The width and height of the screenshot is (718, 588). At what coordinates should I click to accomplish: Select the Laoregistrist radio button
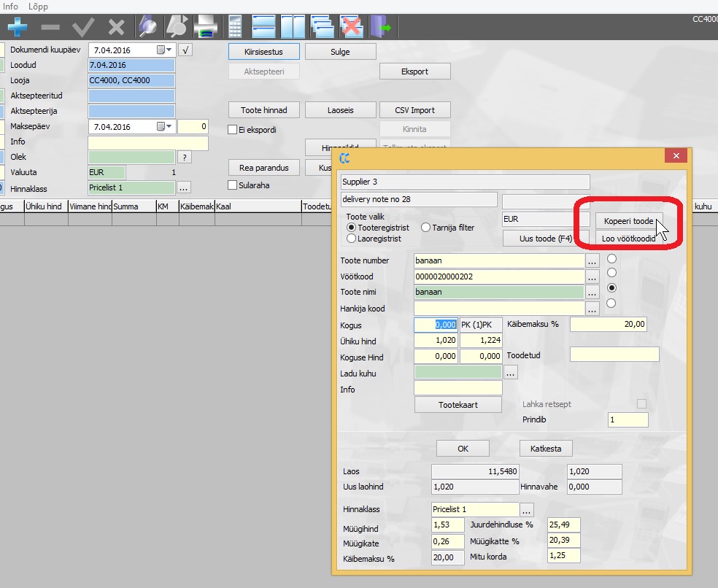click(x=352, y=238)
